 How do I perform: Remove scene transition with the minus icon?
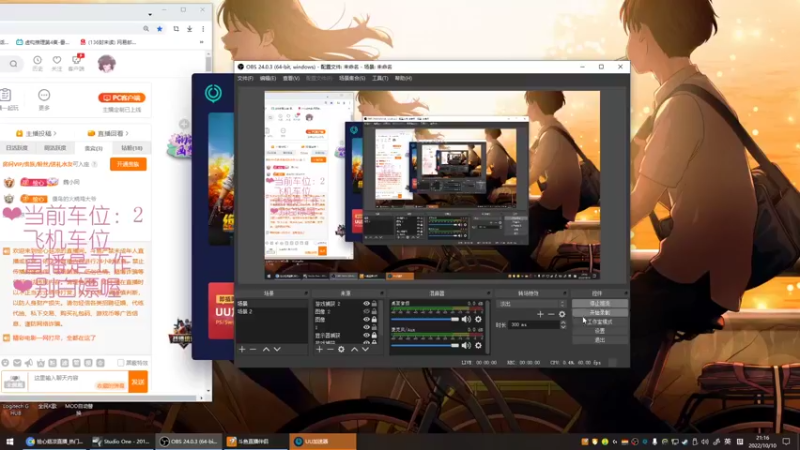coord(551,314)
